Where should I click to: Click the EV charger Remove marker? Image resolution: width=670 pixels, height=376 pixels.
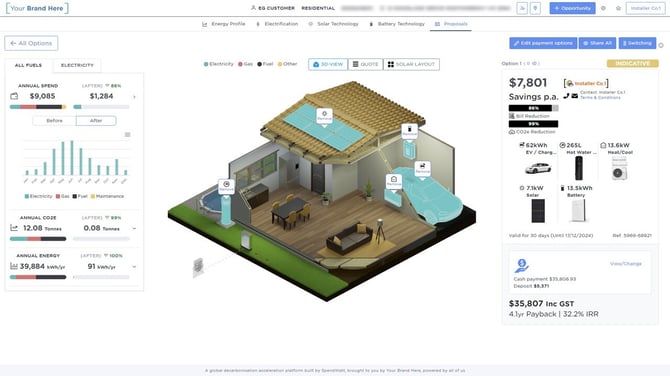click(422, 168)
